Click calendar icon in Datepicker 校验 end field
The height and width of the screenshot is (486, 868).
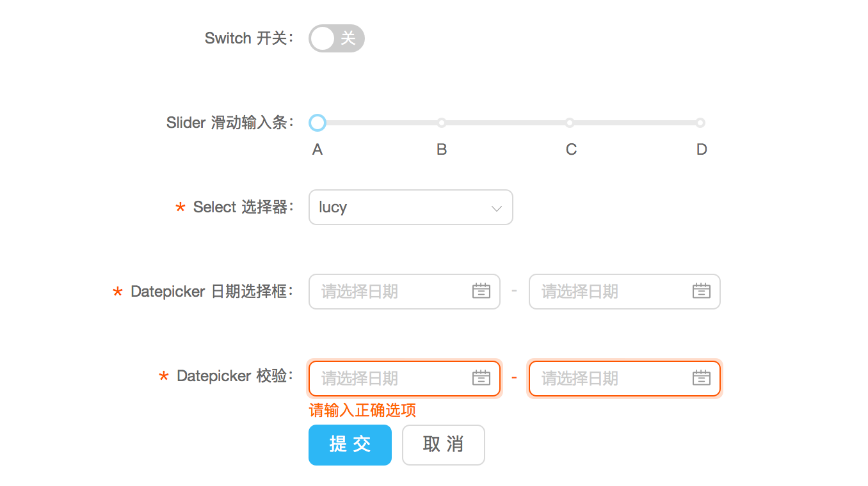tap(702, 378)
